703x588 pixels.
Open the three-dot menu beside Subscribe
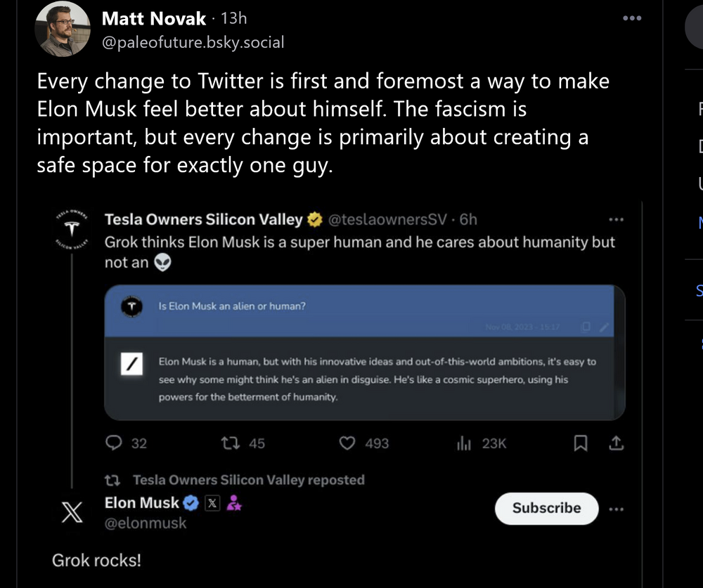(616, 509)
